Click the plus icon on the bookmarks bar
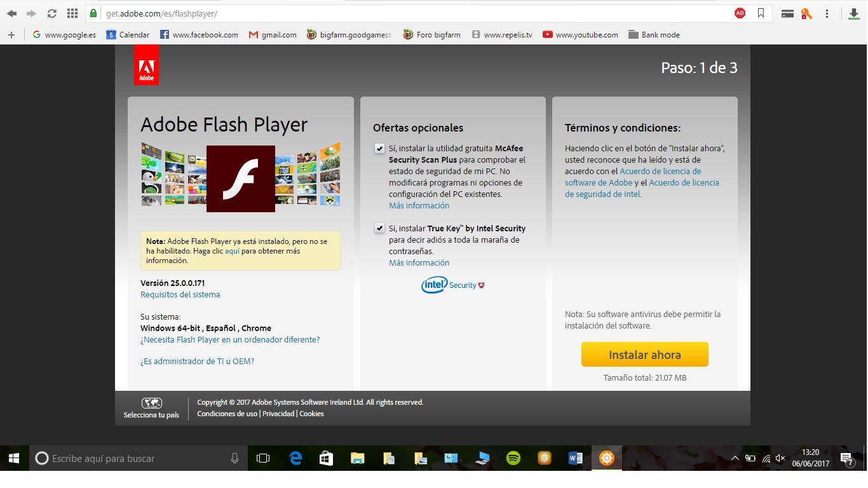The width and height of the screenshot is (868, 488). (11, 35)
